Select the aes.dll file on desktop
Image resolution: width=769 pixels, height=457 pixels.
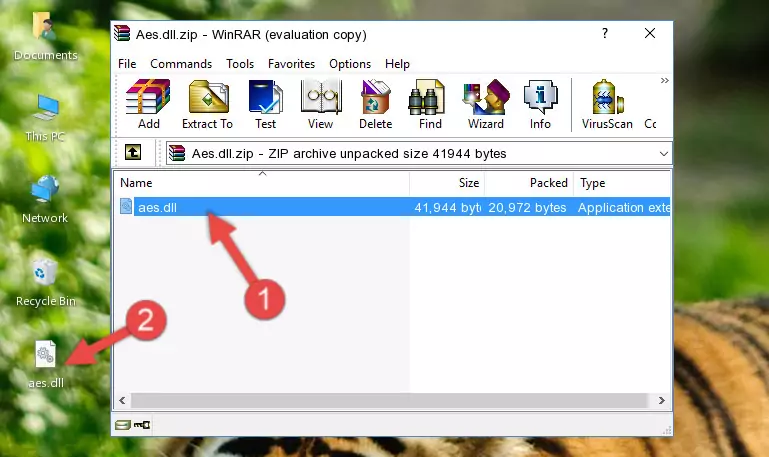click(46, 364)
